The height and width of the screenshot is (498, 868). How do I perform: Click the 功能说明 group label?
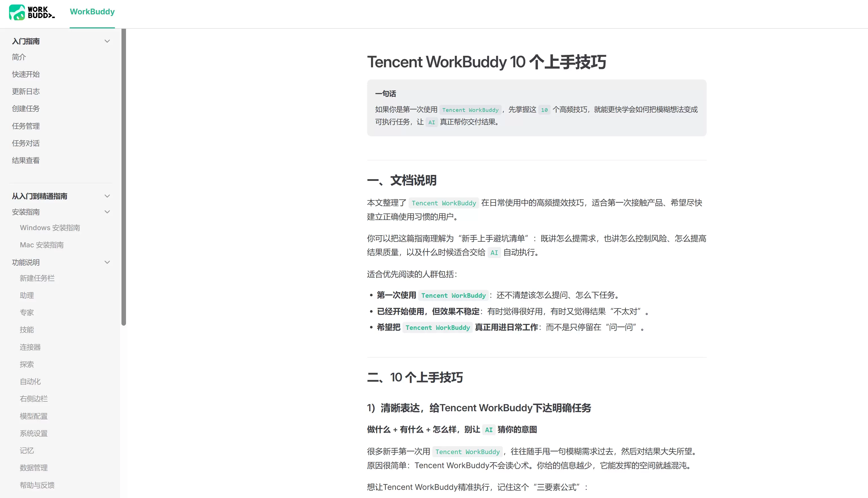pos(26,262)
